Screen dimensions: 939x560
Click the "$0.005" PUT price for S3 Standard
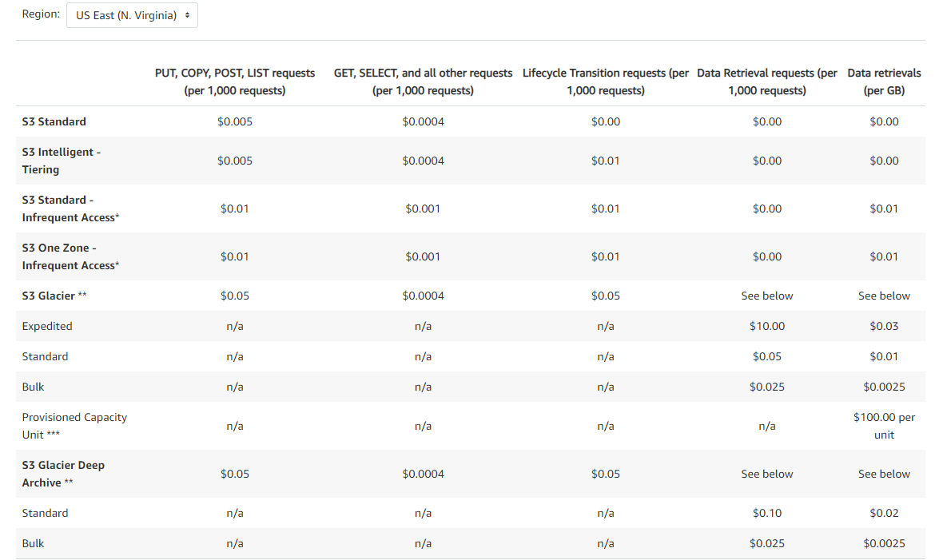[x=235, y=121]
